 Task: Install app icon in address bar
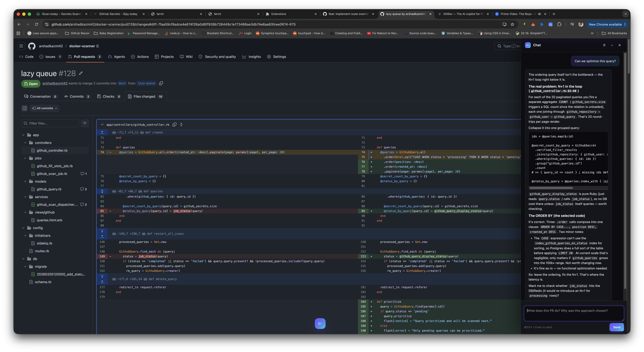(504, 24)
